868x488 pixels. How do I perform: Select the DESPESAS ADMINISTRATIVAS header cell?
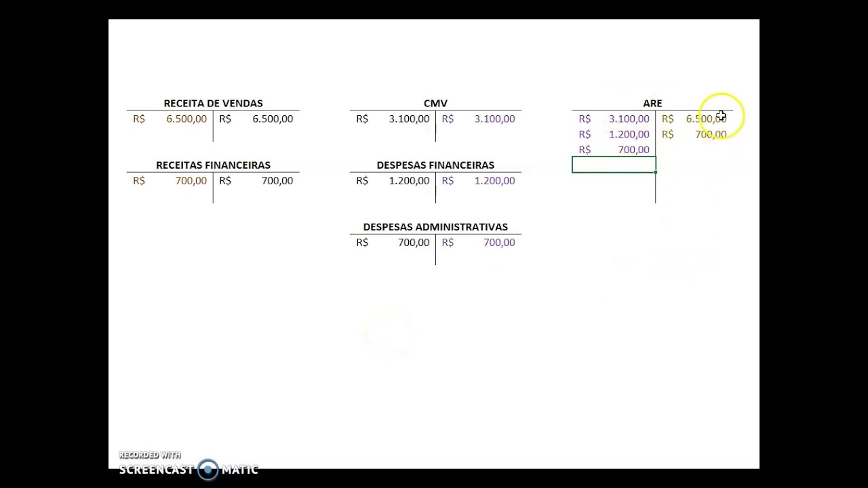point(435,227)
